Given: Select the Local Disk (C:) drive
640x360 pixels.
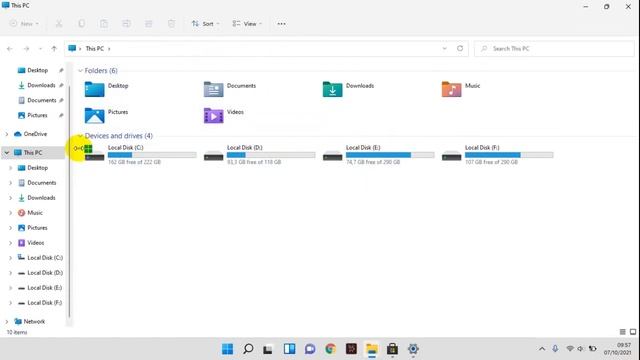Looking at the screenshot, I should tap(140, 154).
